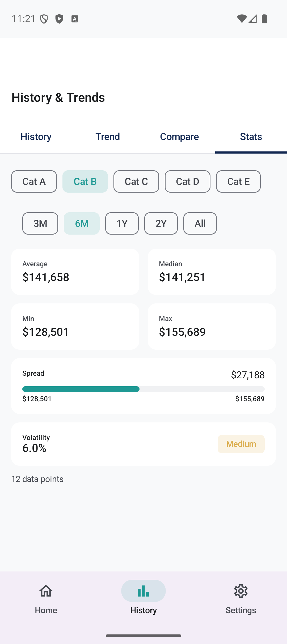Viewport: 287px width, 644px height.
Task: Go to the History tab at top
Action: click(36, 137)
